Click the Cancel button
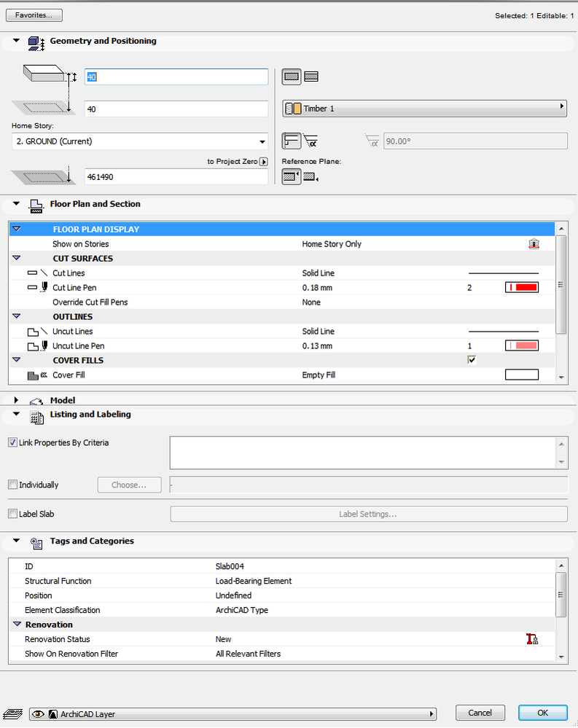The image size is (578, 728). tap(480, 713)
